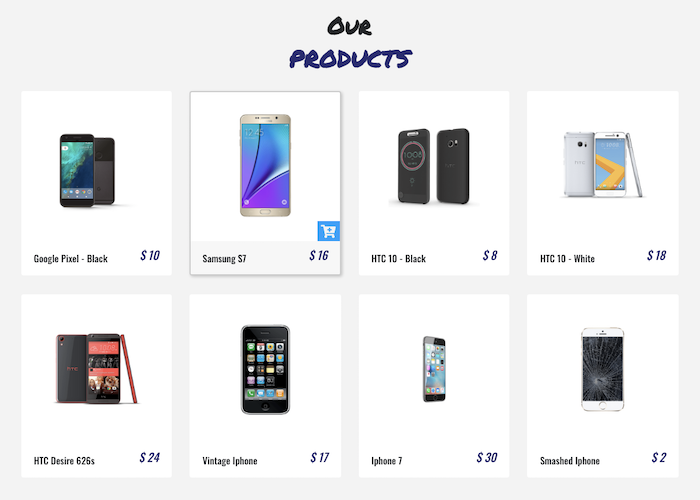The width and height of the screenshot is (700, 500).
Task: Choose the red HTC Desire 626s image
Action: pyautogui.click(x=96, y=369)
